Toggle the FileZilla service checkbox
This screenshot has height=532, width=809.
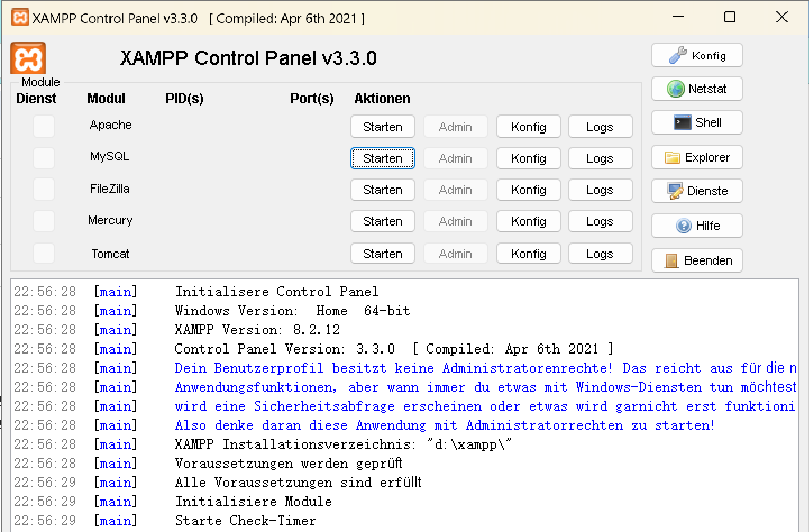(x=44, y=189)
